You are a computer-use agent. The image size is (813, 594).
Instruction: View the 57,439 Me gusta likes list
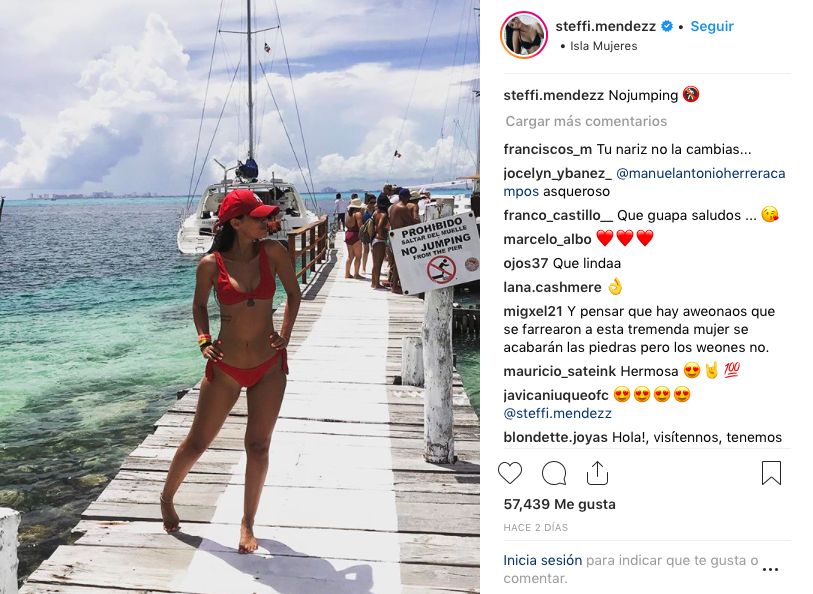[559, 504]
